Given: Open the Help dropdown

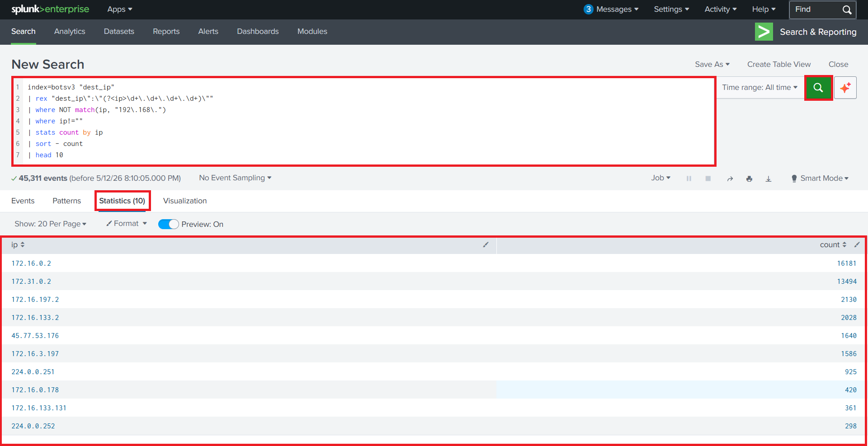Looking at the screenshot, I should (764, 9).
